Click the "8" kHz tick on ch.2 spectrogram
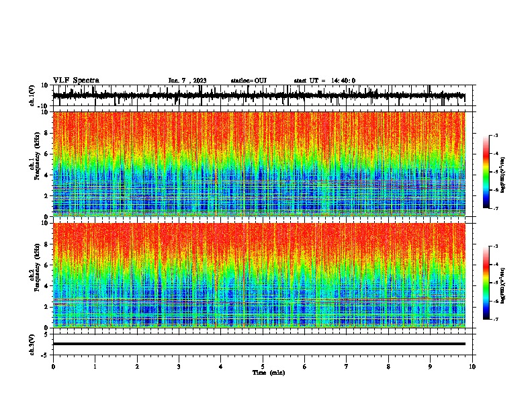The height and width of the screenshot is (411, 532). pyautogui.click(x=46, y=244)
